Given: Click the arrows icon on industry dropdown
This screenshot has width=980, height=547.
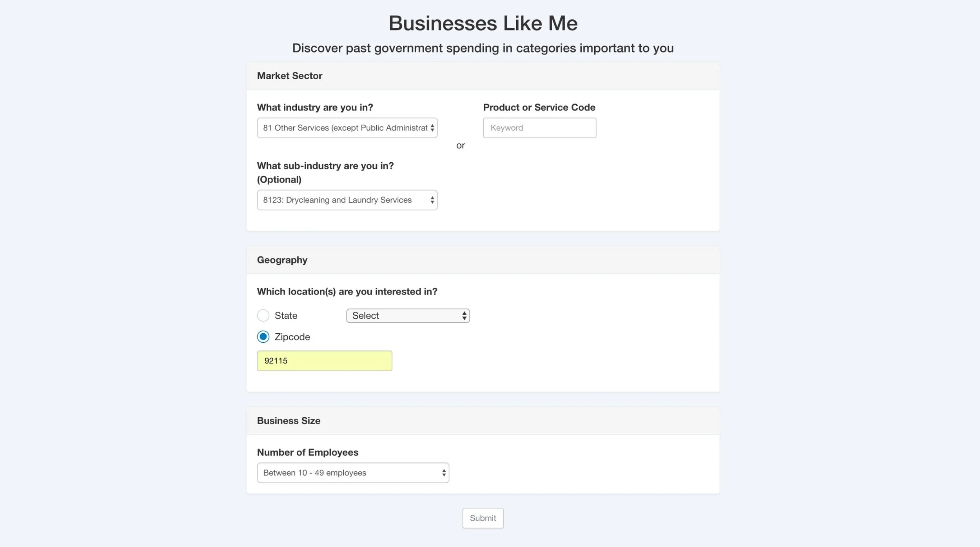Looking at the screenshot, I should [x=432, y=128].
